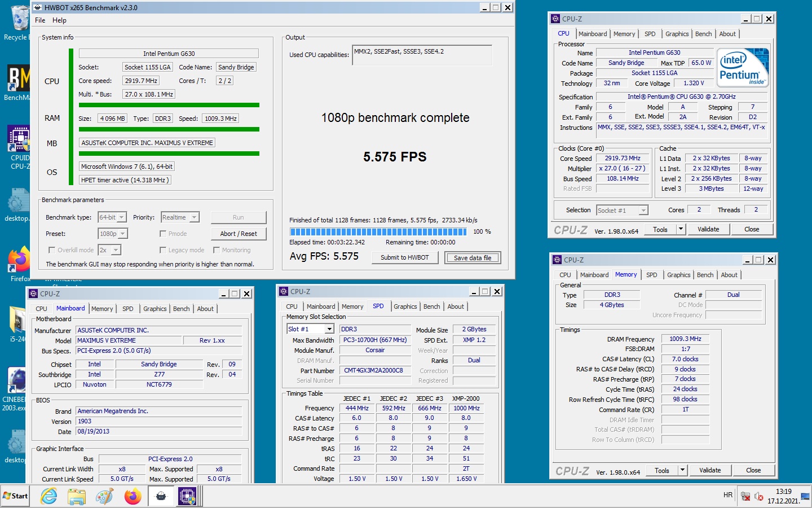The height and width of the screenshot is (508, 812).
Task: Toggle the Legacy mode checkbox
Action: coord(163,250)
